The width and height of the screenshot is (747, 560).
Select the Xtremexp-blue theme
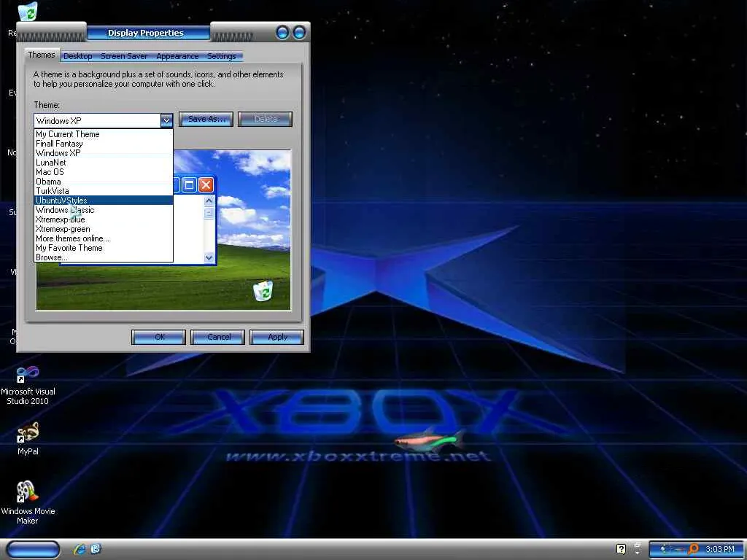pyautogui.click(x=104, y=219)
